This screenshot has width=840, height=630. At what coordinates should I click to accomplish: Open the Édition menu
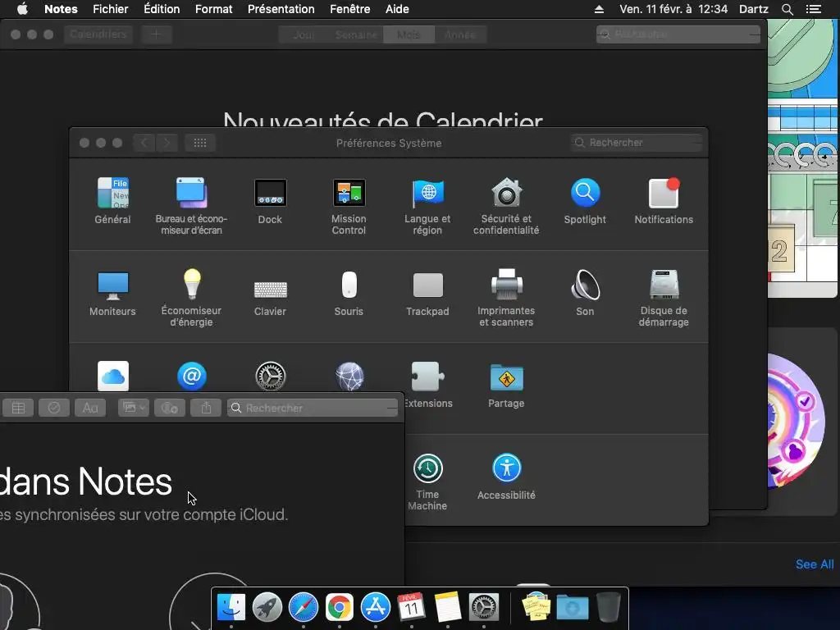coord(162,9)
